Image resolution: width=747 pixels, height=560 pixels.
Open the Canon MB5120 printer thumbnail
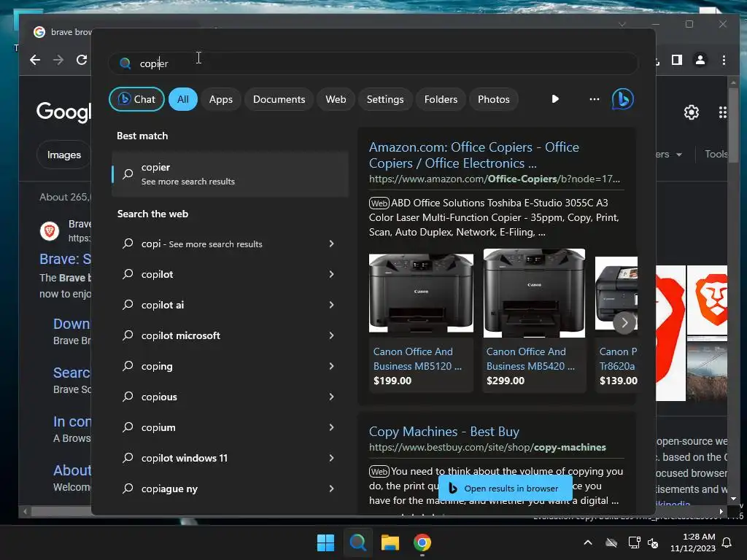(x=421, y=292)
